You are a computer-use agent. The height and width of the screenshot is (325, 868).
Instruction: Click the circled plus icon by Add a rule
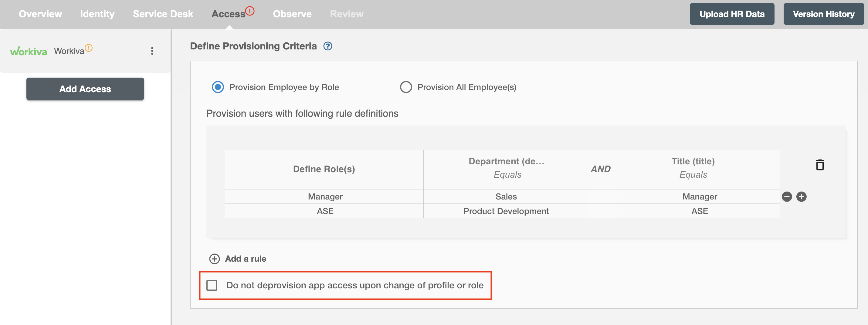tap(214, 259)
